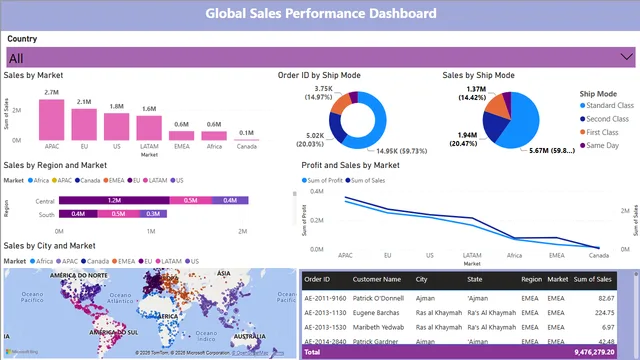Select US in City and Market legend
This screenshot has height=360, width=640.
click(192, 261)
